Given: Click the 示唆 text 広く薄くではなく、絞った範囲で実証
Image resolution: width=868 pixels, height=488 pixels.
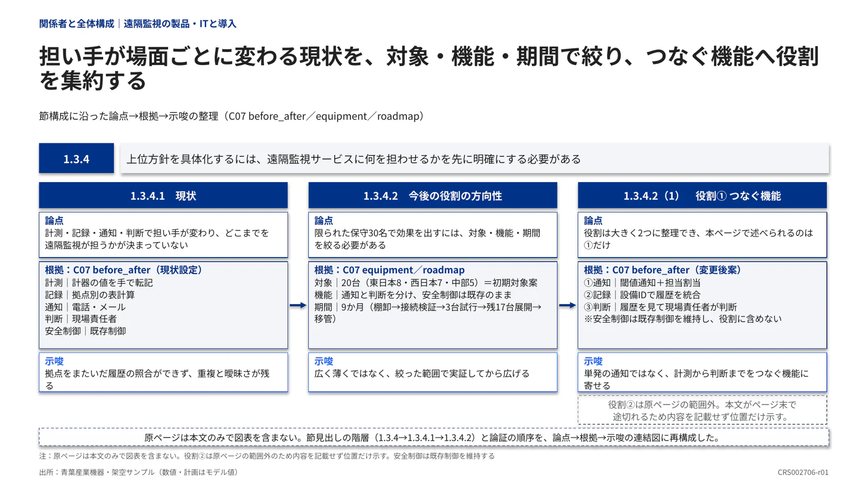Looking at the screenshot, I should point(422,374).
